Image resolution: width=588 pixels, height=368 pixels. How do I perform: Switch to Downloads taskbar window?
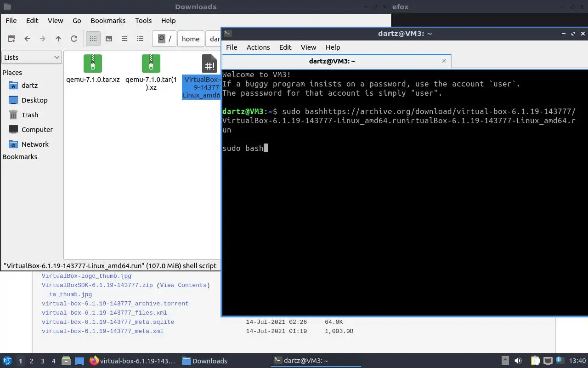[x=224, y=361]
